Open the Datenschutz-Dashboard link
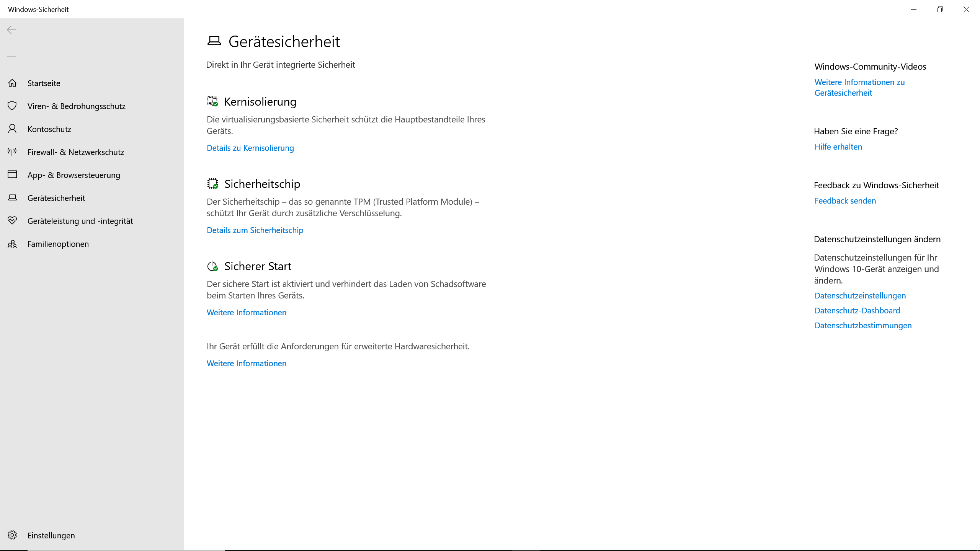This screenshot has height=551, width=980. [857, 311]
